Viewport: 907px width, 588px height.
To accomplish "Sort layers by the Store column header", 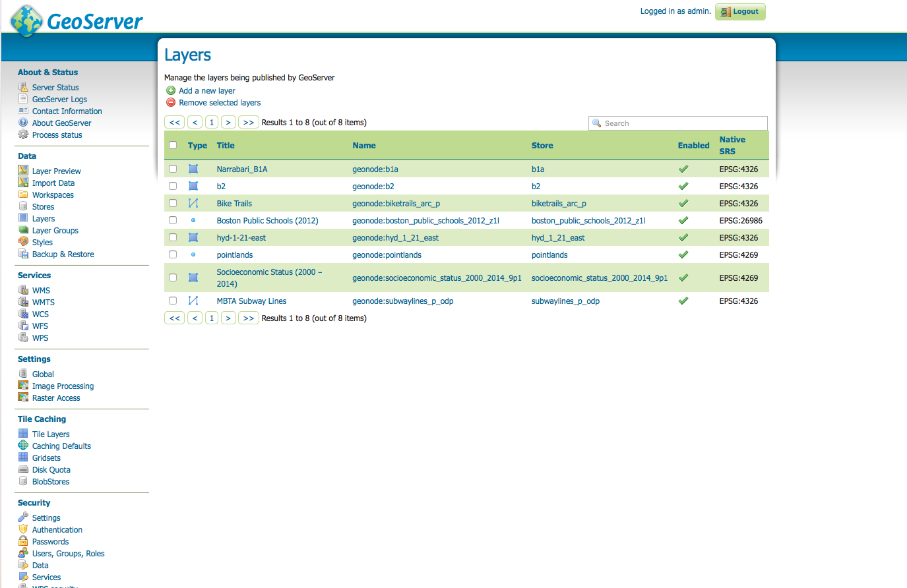I will (x=542, y=146).
